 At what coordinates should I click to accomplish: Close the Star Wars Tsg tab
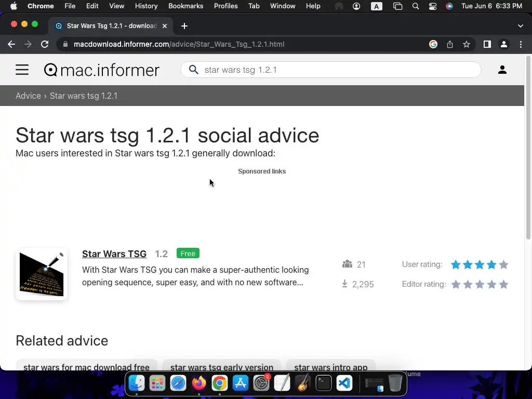[165, 26]
